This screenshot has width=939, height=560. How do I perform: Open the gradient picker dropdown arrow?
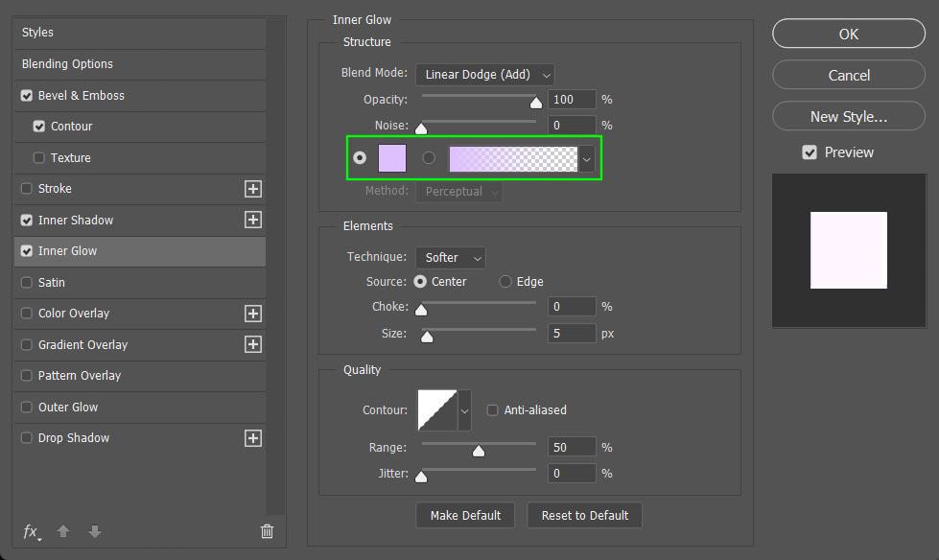tap(587, 159)
